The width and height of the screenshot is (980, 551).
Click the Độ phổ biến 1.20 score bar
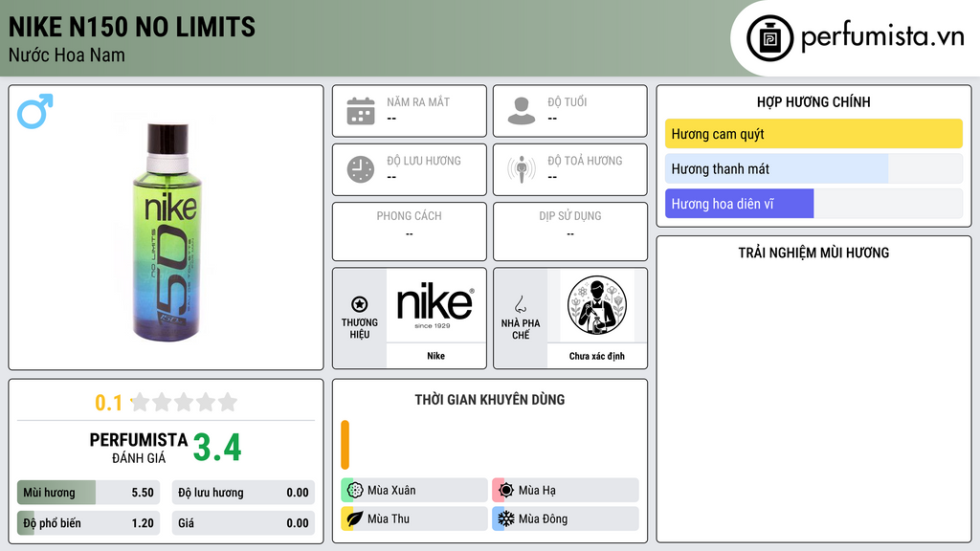(x=88, y=523)
